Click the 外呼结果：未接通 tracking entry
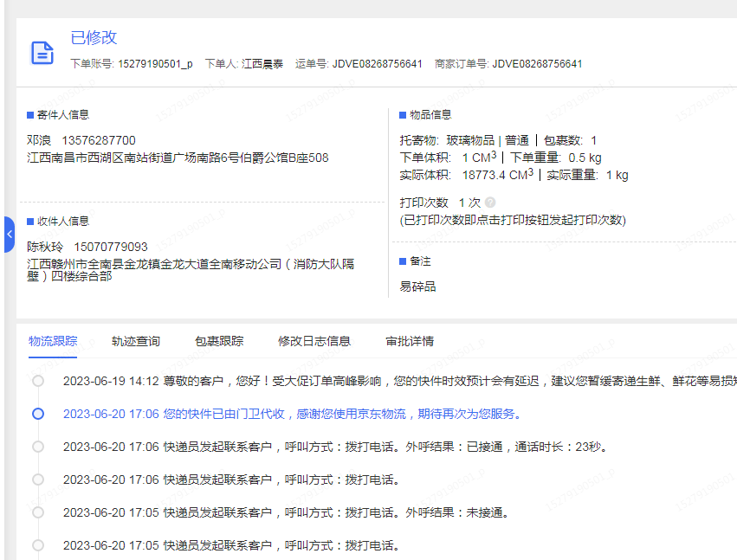This screenshot has height=560, width=737. coord(287,512)
